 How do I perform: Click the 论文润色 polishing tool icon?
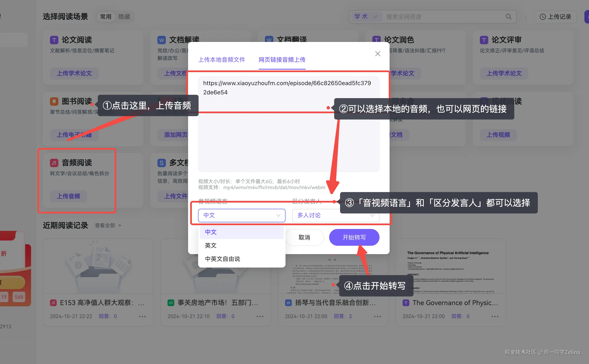pyautogui.click(x=376, y=40)
